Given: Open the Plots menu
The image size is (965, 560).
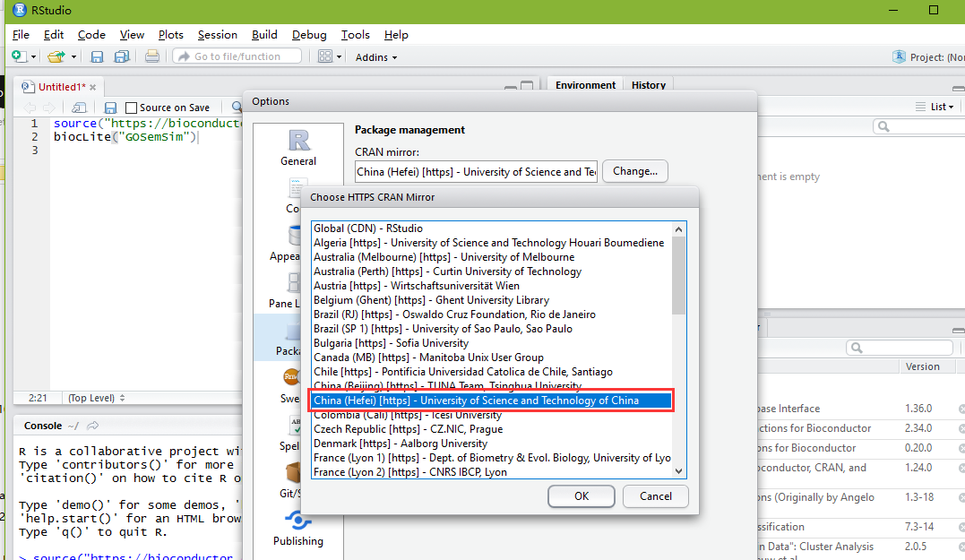Looking at the screenshot, I should 170,34.
